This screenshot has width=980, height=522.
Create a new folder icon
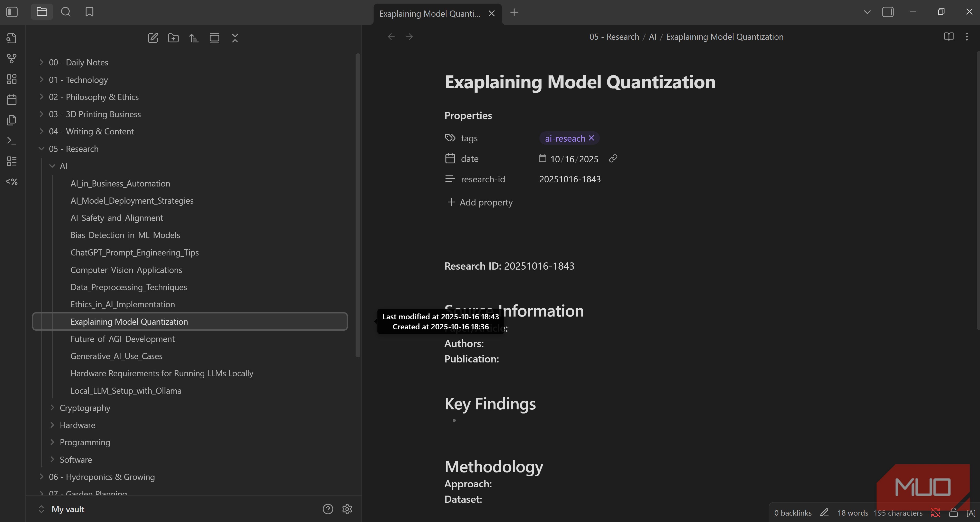coord(174,38)
